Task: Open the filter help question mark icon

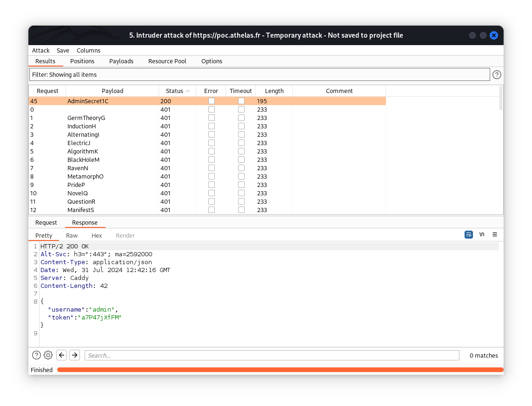Action: point(497,74)
